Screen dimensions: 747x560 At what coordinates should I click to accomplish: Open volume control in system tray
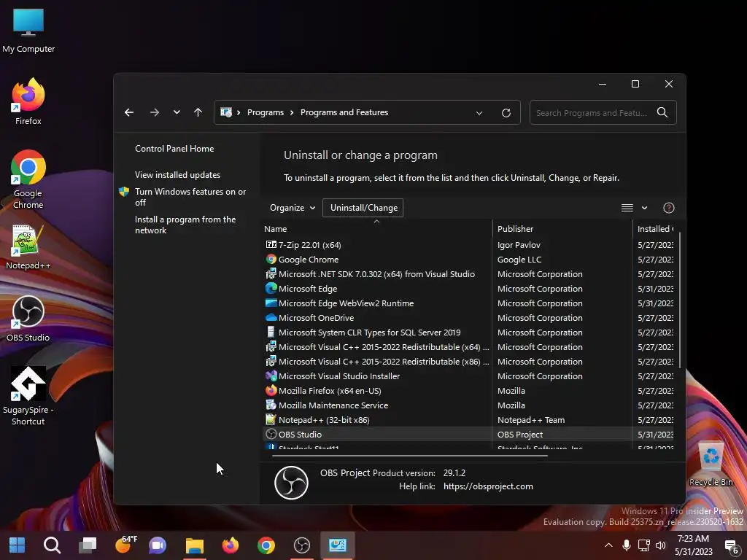tap(660, 545)
